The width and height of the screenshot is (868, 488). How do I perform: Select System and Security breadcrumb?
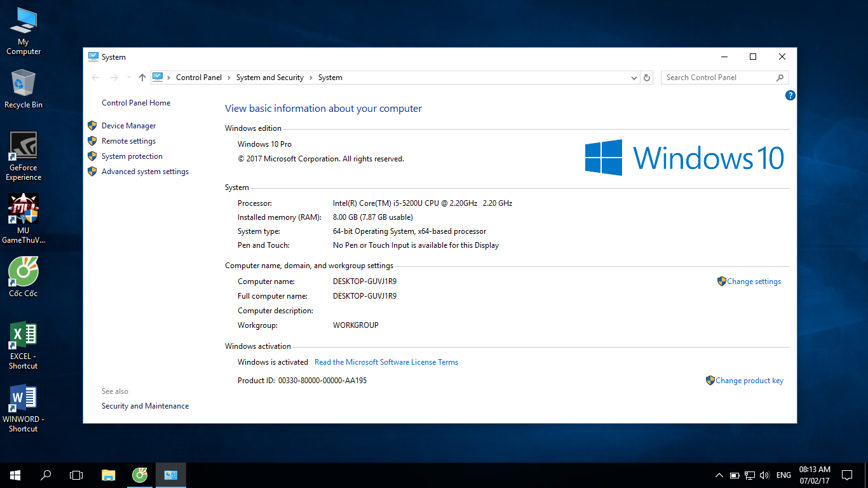click(269, 78)
